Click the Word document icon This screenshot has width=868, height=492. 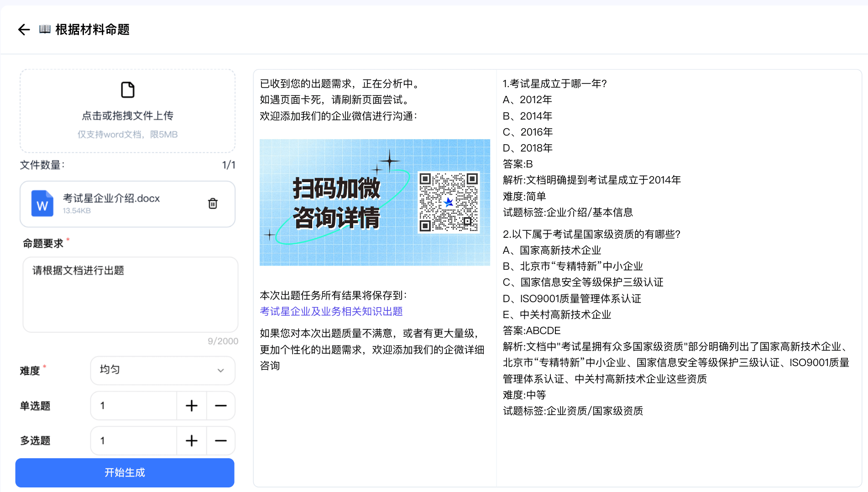pos(42,204)
